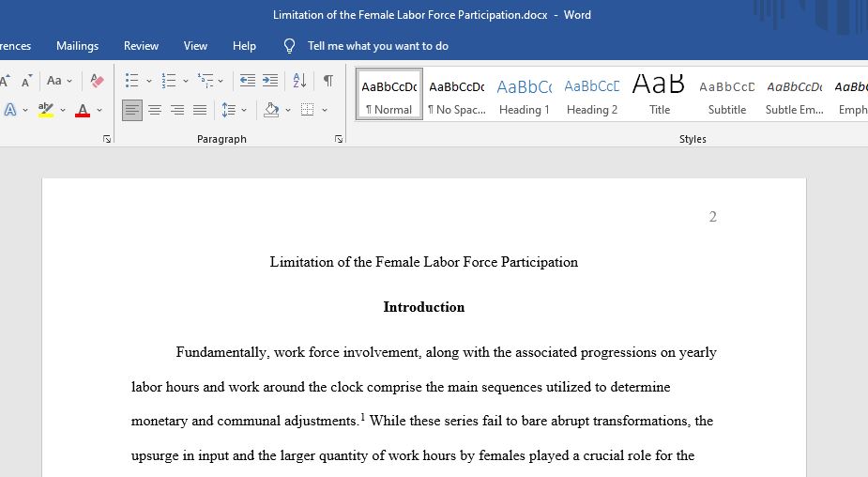Open the Help tab
The width and height of the screenshot is (868, 477).
(x=244, y=46)
